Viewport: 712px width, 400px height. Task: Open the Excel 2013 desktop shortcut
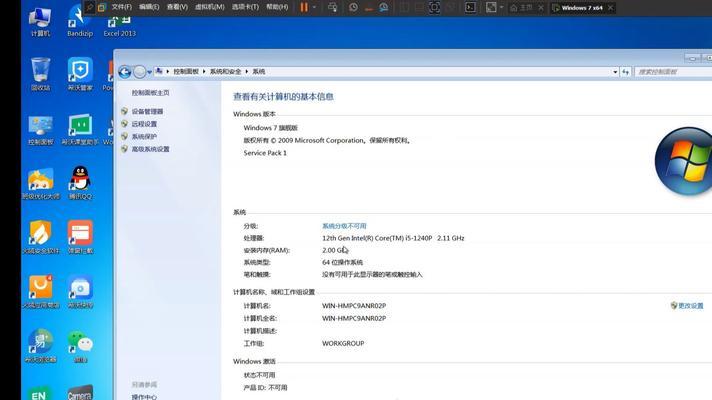[119, 26]
